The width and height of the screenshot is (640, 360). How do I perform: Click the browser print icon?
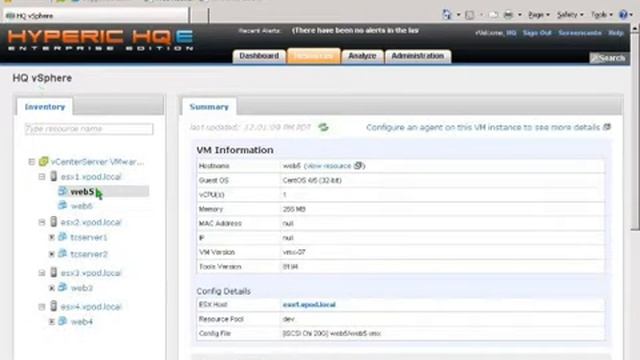pyautogui.click(x=508, y=15)
